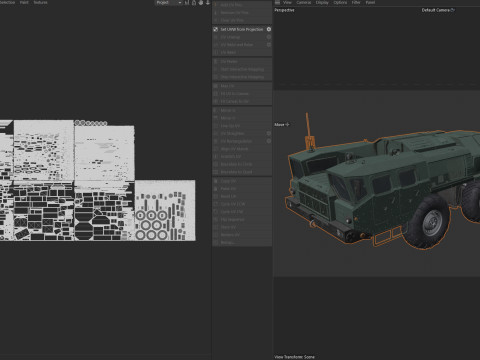The height and width of the screenshot is (360, 480).
Task: Open the Project dropdown in UV editor
Action: 169,3
